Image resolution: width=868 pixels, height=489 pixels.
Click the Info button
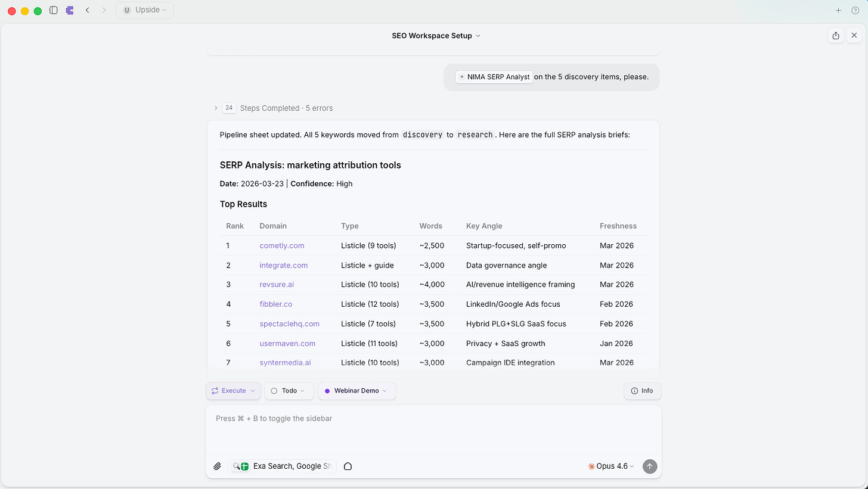tap(642, 391)
